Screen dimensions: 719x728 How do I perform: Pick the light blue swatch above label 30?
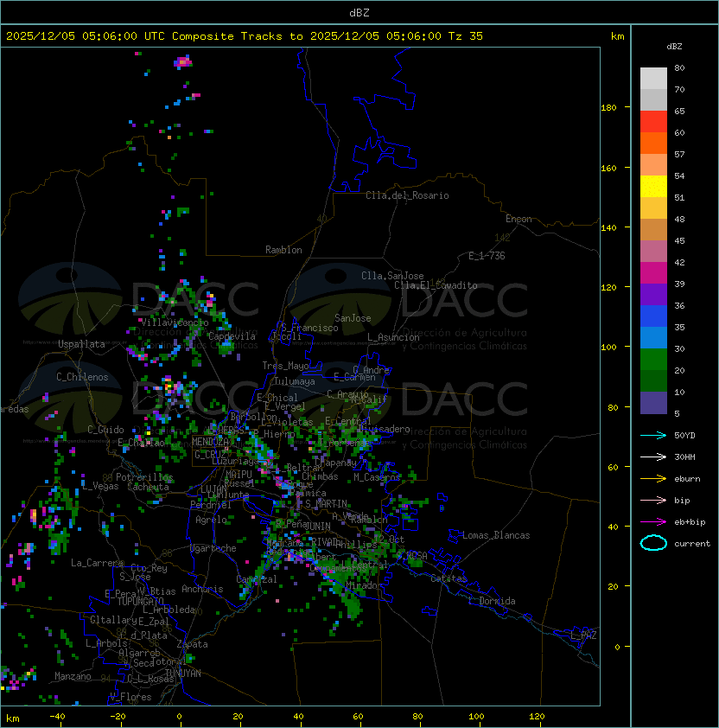653,338
